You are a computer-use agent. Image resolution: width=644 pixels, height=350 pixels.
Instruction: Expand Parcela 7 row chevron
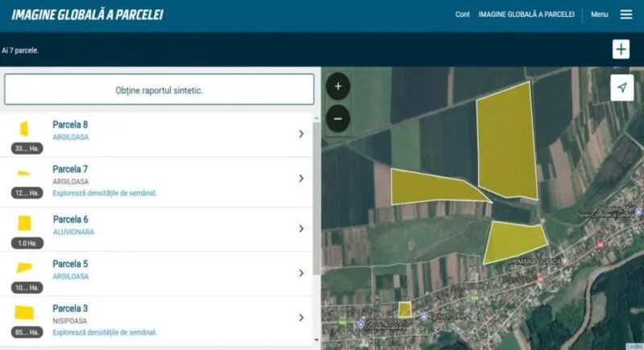click(301, 178)
